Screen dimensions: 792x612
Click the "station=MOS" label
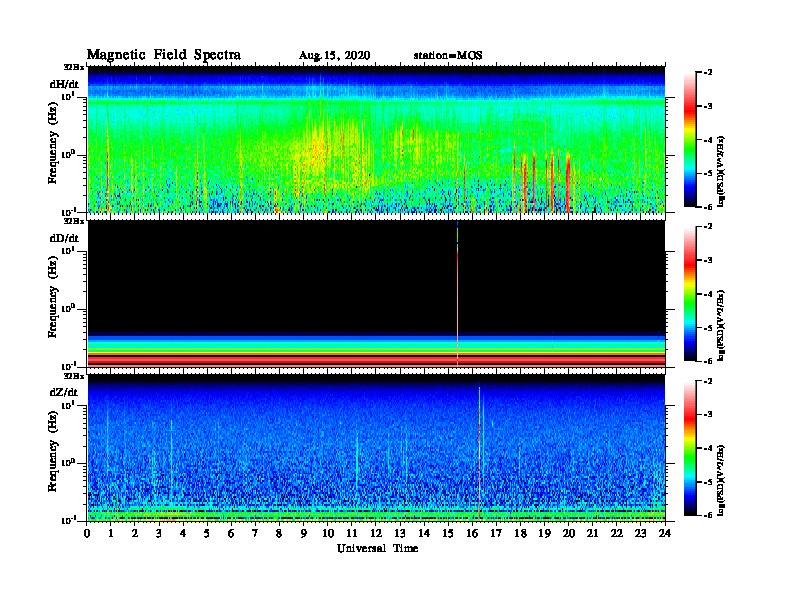coord(448,56)
